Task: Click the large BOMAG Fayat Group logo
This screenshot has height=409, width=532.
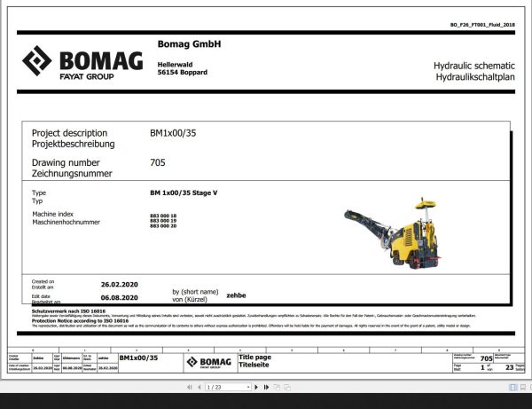Action: [82, 62]
